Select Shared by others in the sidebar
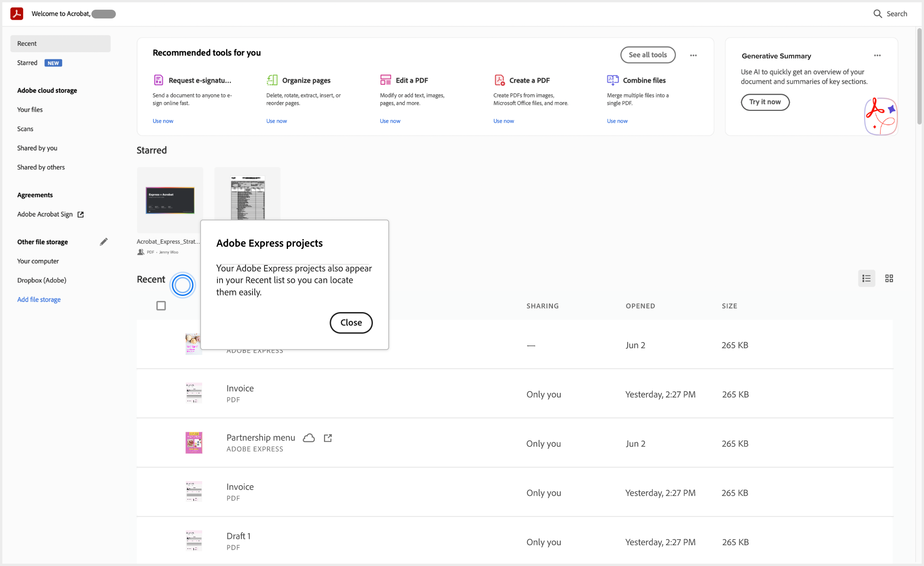This screenshot has height=566, width=924. (x=41, y=167)
